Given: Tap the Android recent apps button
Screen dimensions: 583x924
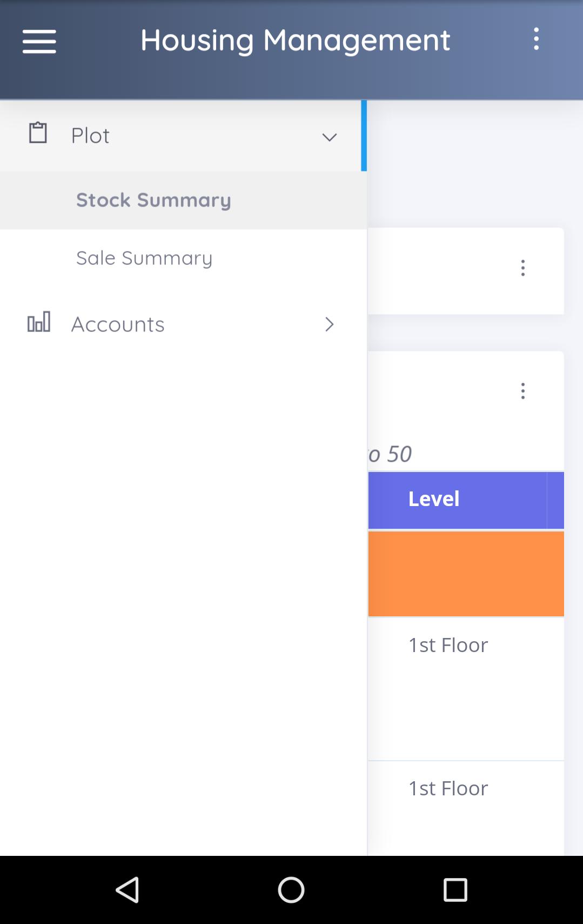Looking at the screenshot, I should coord(455,890).
